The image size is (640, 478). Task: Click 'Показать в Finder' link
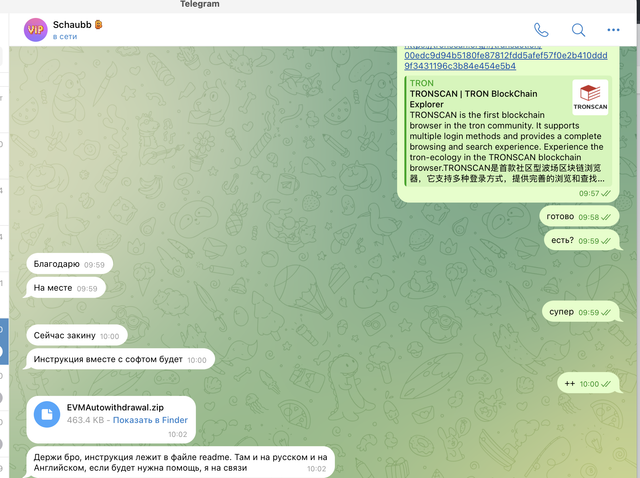pos(150,420)
